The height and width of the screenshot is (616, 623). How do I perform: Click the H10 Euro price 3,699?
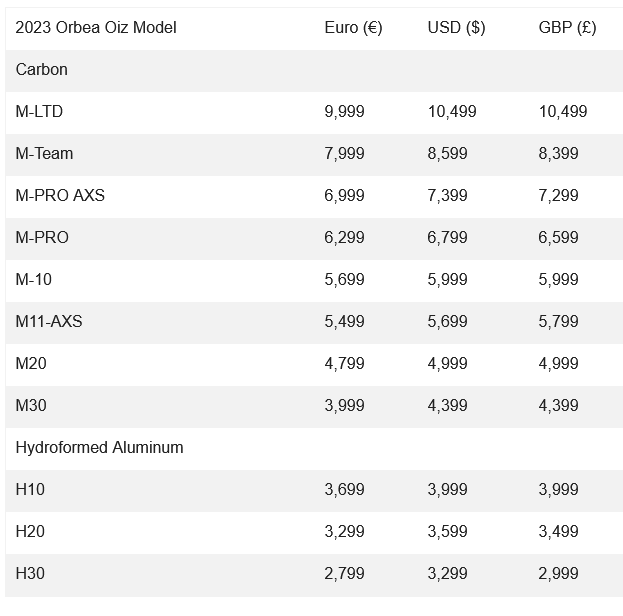tap(344, 490)
